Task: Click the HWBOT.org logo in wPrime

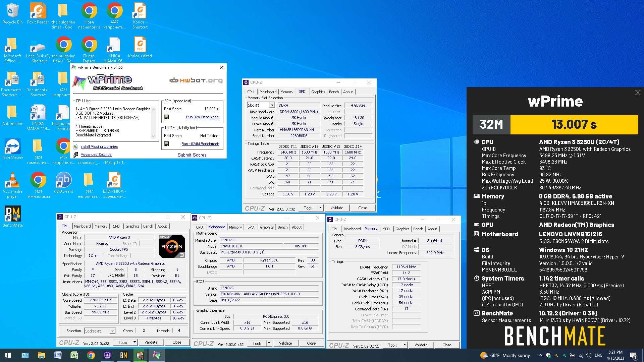Action: pyautogui.click(x=196, y=80)
